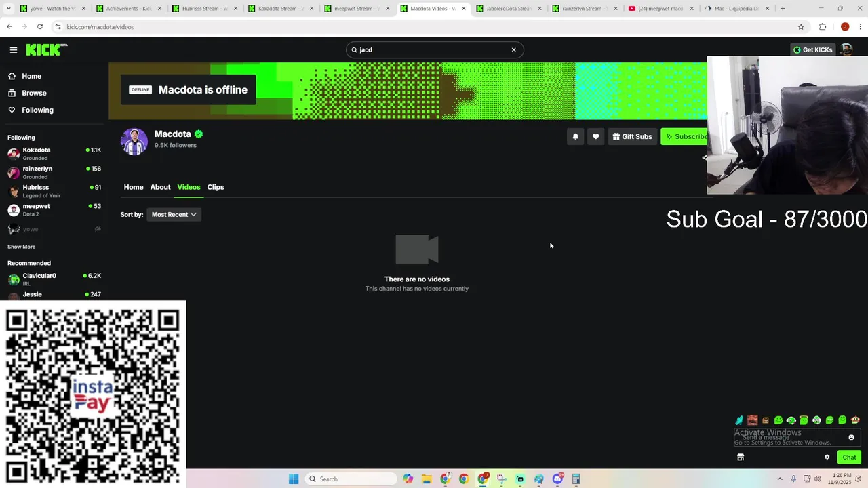Click the green Chat send button
The image size is (868, 488).
[849, 457]
